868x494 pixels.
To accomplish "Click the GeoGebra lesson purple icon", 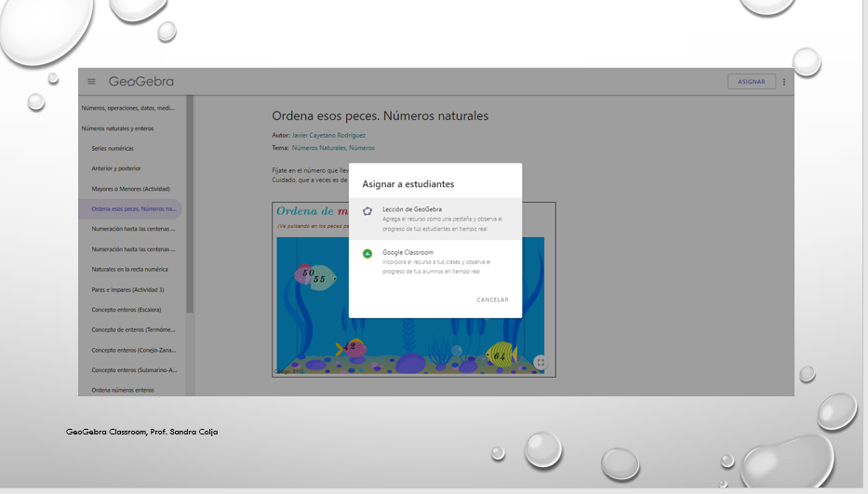I will [367, 211].
